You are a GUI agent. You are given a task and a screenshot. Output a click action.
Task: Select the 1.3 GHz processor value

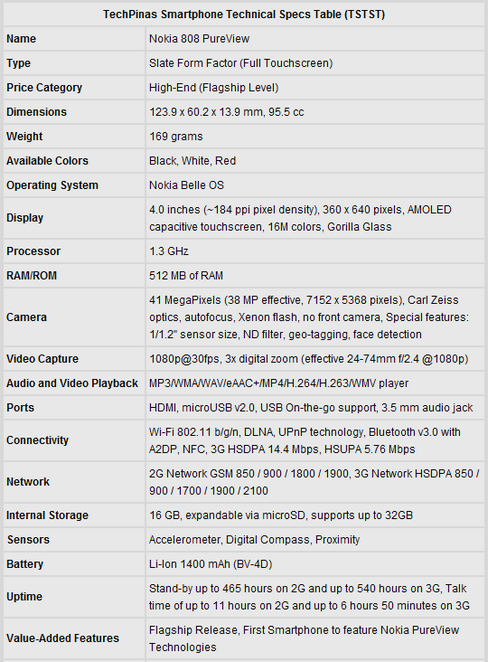pyautogui.click(x=168, y=251)
